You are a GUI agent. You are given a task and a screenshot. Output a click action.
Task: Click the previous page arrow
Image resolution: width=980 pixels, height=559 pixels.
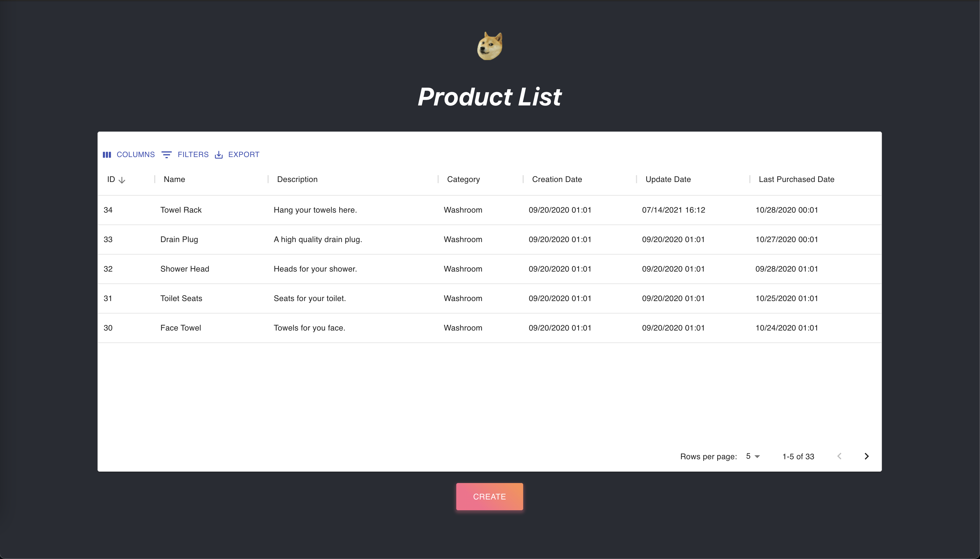pos(839,456)
